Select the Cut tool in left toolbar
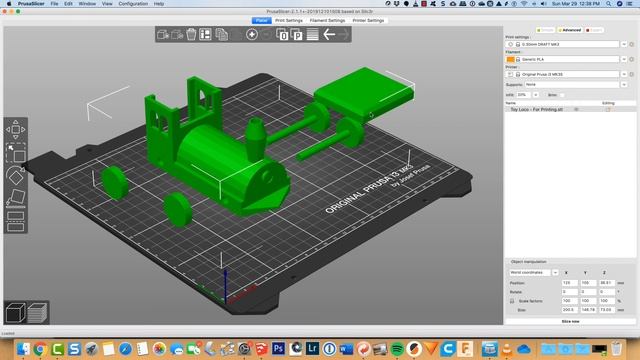 16,221
